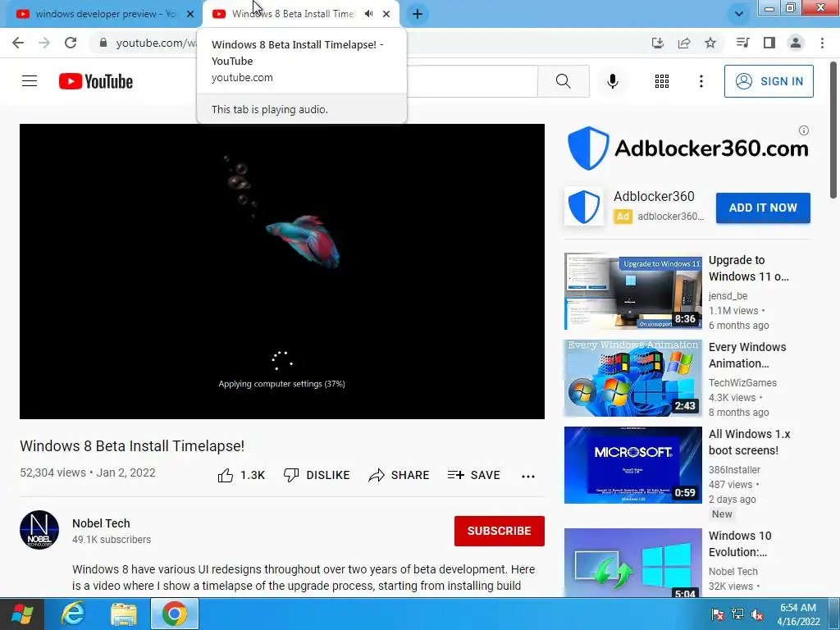Open Action Center flag in tray
This screenshot has height=630, width=840.
pyautogui.click(x=717, y=614)
